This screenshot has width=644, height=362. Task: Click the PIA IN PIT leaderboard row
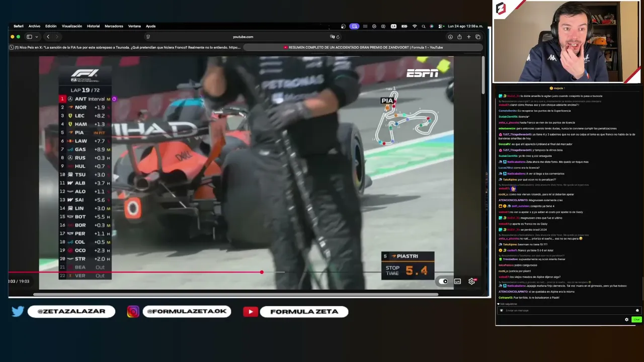[86, 133]
